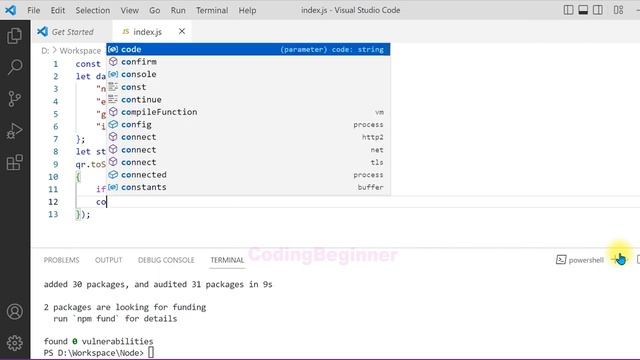Open the Selection menu
This screenshot has height=360, width=640.
tap(93, 10)
